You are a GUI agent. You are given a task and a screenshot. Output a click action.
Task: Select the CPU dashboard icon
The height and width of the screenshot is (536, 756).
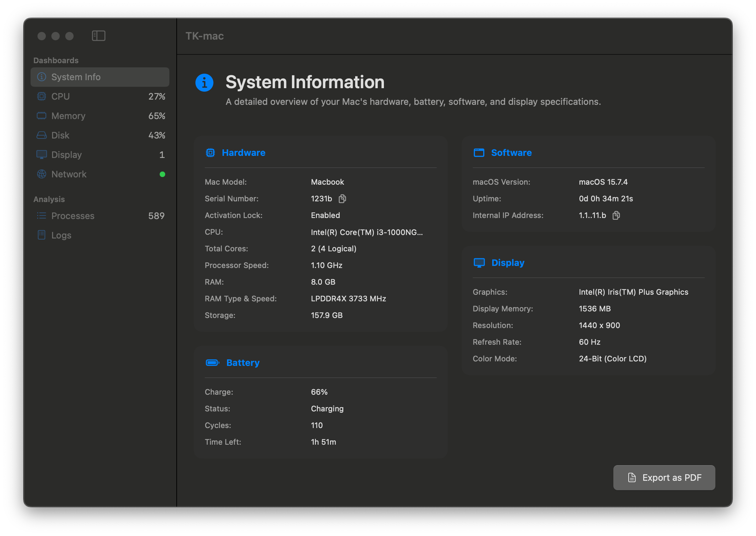(42, 96)
